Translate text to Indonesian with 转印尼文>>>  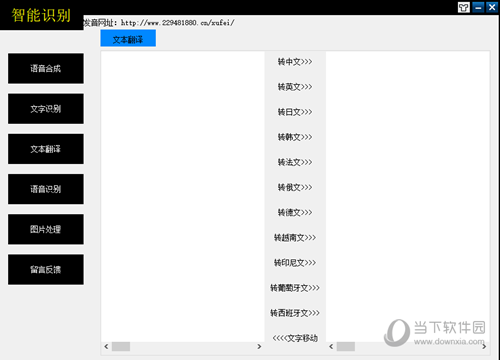[x=295, y=263]
